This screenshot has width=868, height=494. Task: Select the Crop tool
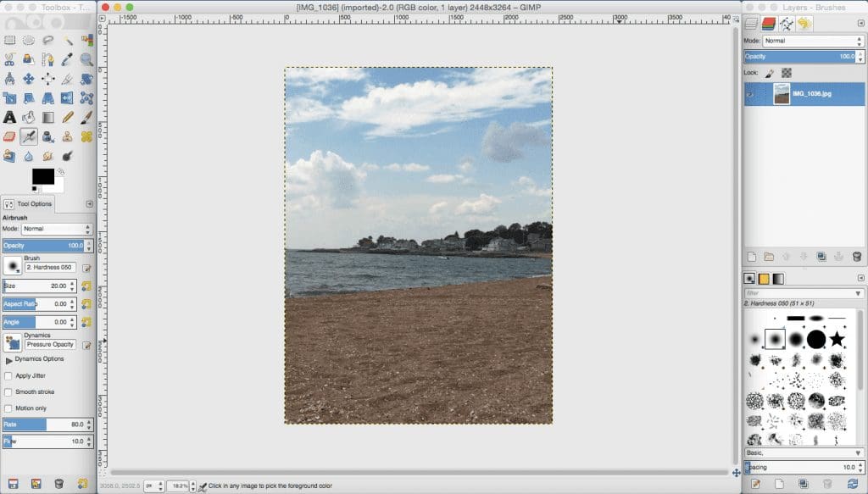[x=68, y=79]
